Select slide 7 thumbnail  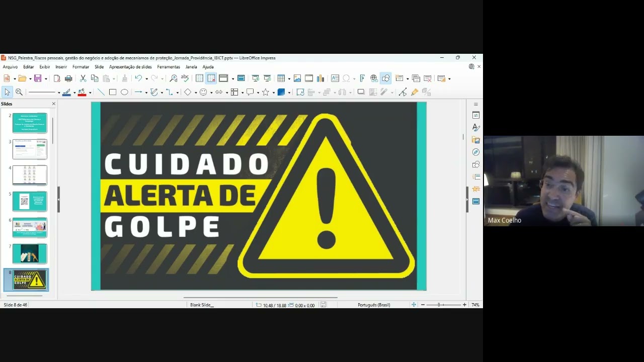coord(30,253)
